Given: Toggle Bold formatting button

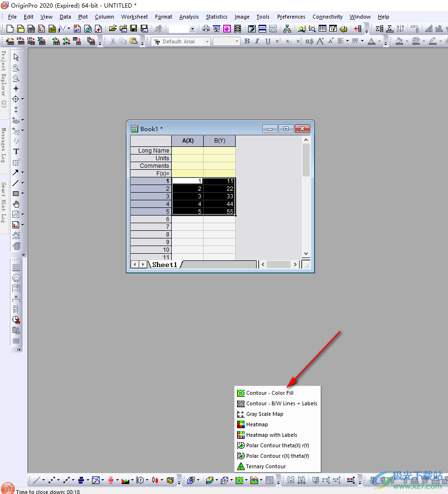Looking at the screenshot, I should (x=247, y=41).
